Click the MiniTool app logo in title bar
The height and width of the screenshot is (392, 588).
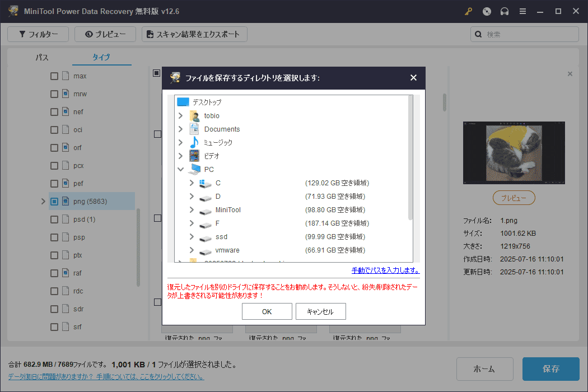[x=13, y=11]
